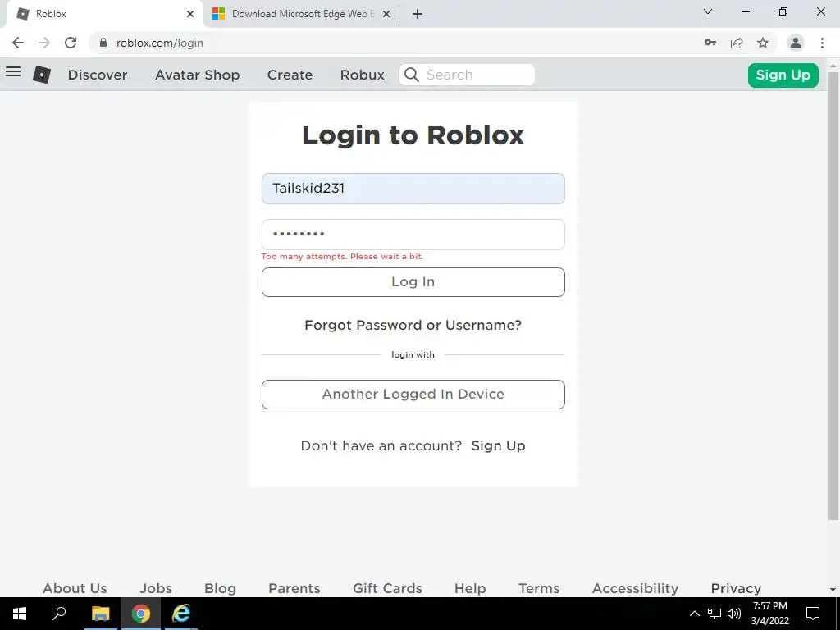Open Terms footer link

(x=539, y=588)
